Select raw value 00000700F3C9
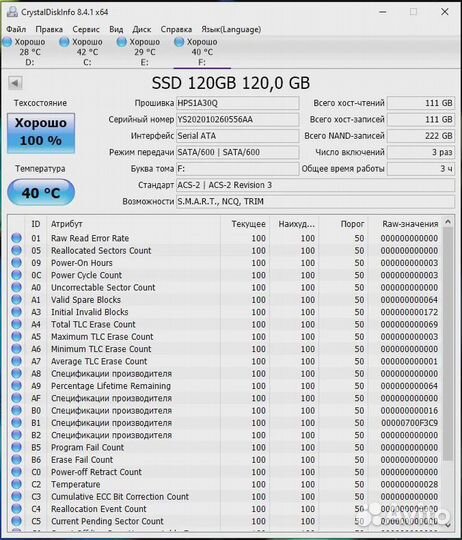This screenshot has width=462, height=540. click(x=410, y=423)
